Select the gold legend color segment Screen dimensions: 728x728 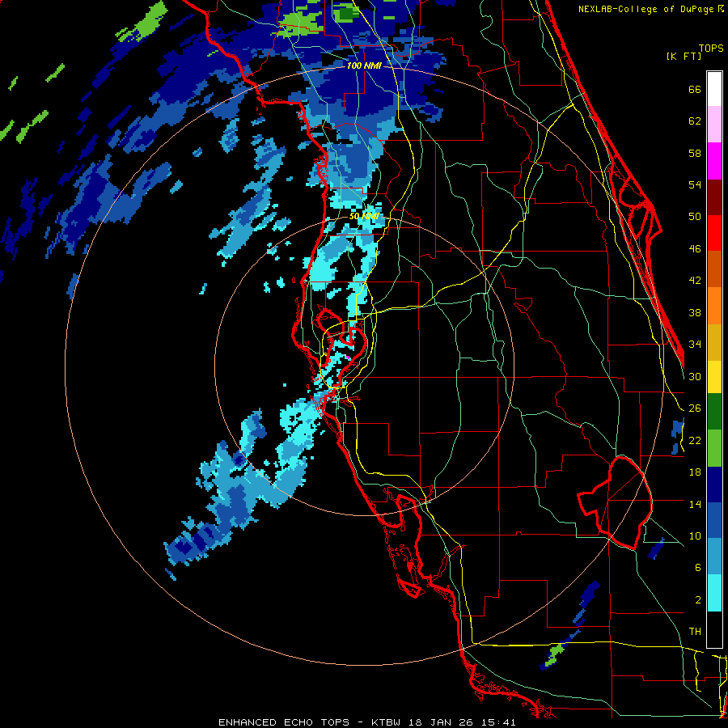click(714, 342)
